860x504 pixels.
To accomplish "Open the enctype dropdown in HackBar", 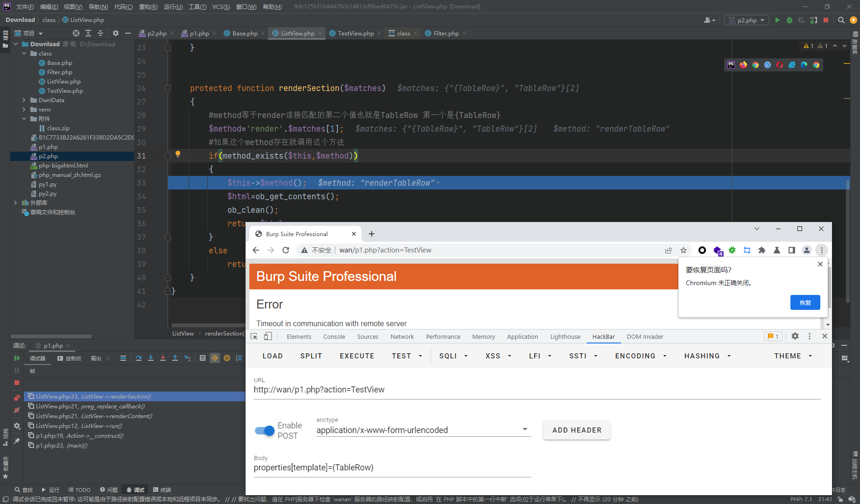I will tap(423, 430).
